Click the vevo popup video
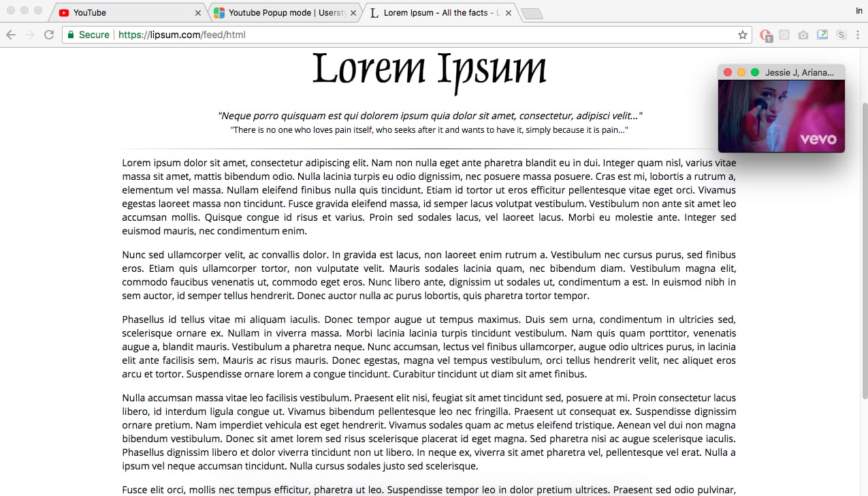Viewport: 868px width, 496px height. 782,116
